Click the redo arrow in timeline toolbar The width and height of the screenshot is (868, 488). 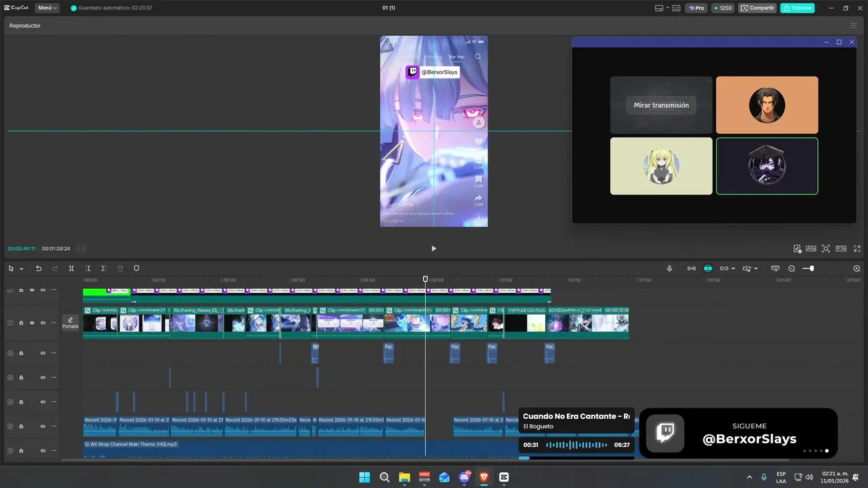(x=55, y=268)
